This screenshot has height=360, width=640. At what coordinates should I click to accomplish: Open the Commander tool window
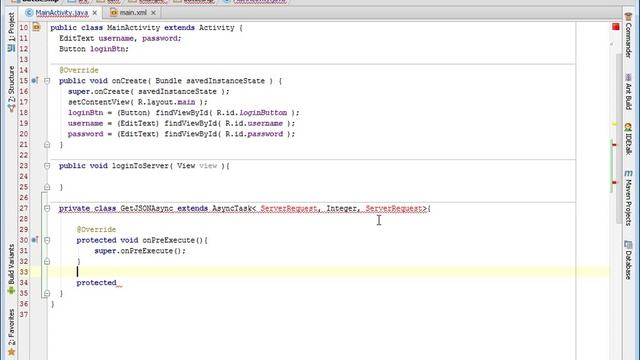tap(628, 36)
